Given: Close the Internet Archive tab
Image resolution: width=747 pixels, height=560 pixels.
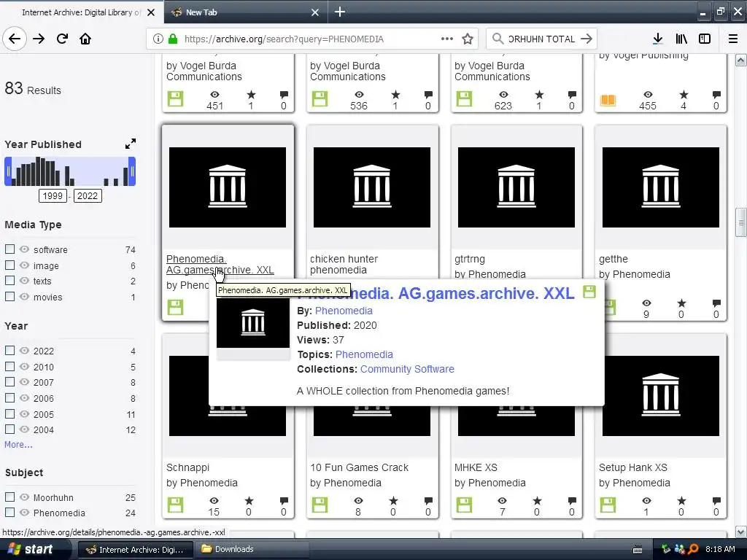Looking at the screenshot, I should 151,12.
